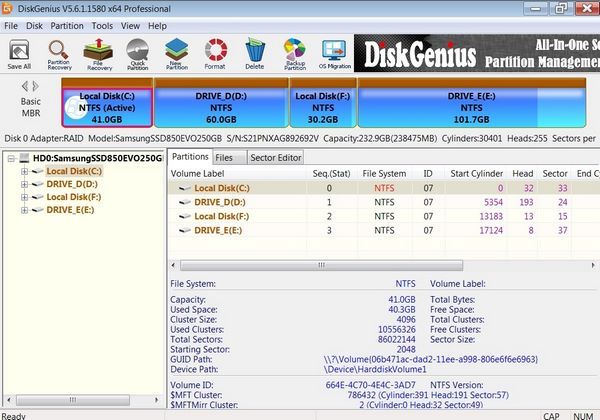Click the Format toolbar icon

(x=215, y=54)
